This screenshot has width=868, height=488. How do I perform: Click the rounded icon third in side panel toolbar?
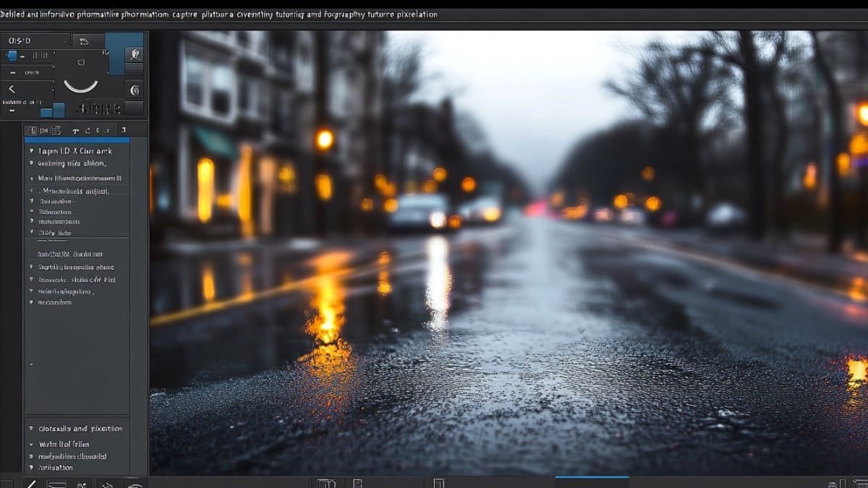click(x=56, y=130)
